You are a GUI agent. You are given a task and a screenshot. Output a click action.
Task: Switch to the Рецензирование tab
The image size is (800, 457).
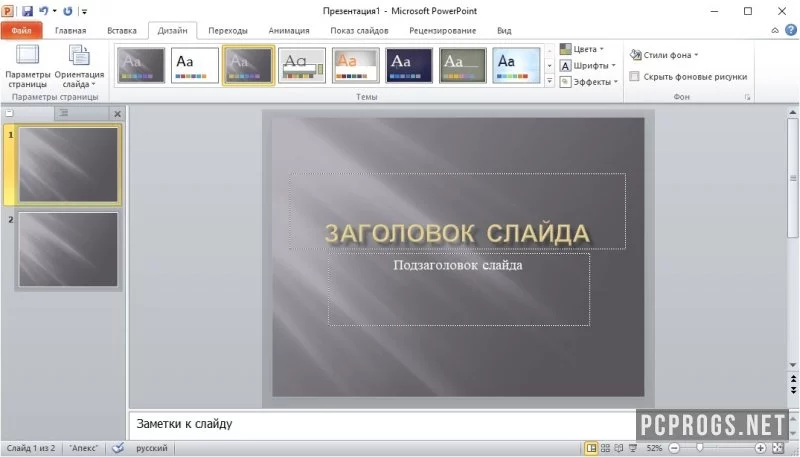point(442,31)
